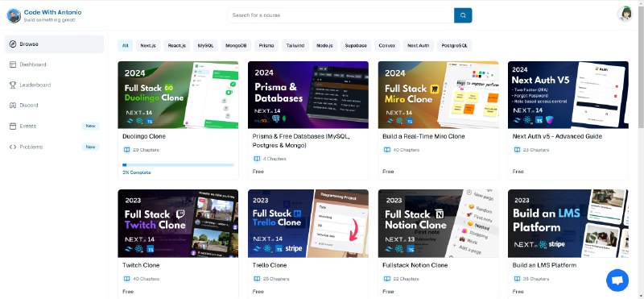
Task: Open the Full Stack Twitch Clone thumbnail
Action: coord(178,224)
